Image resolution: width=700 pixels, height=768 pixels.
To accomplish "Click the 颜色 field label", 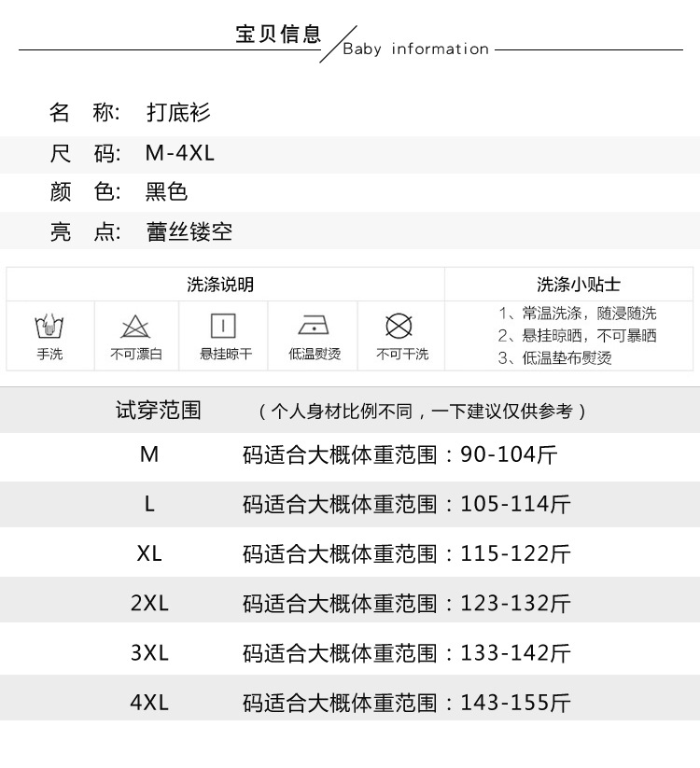I will 85,191.
